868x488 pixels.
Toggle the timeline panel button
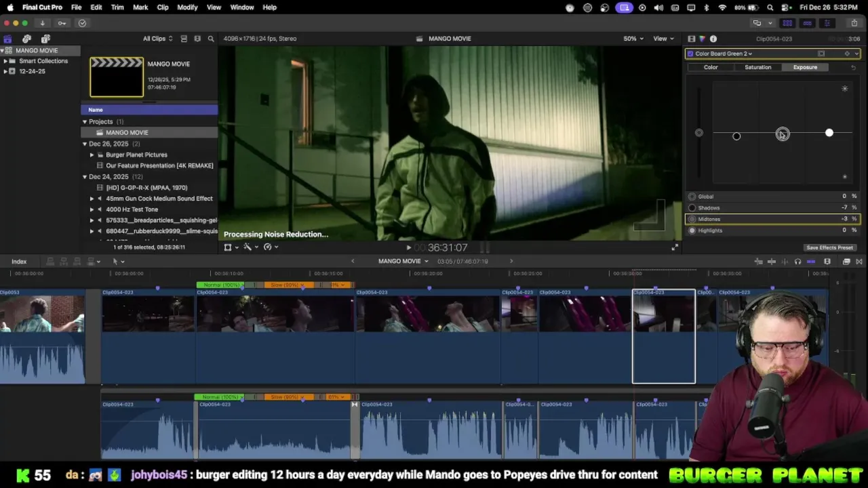click(x=807, y=23)
